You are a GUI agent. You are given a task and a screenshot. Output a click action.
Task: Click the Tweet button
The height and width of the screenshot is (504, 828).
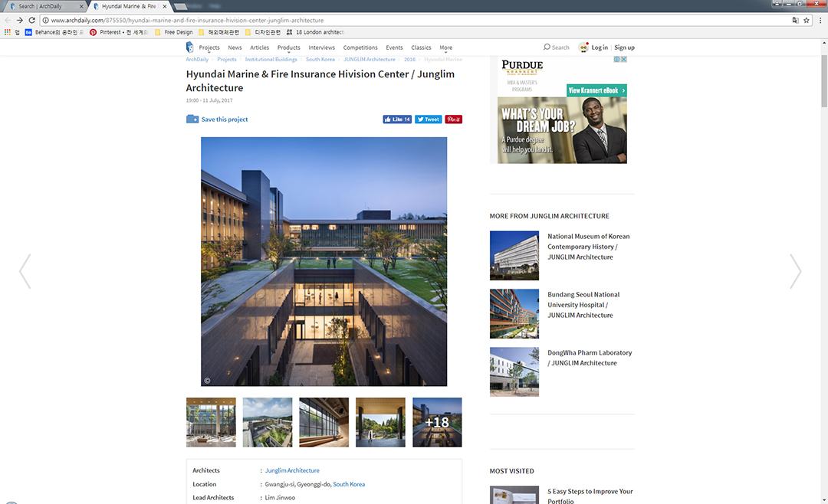[x=429, y=119]
